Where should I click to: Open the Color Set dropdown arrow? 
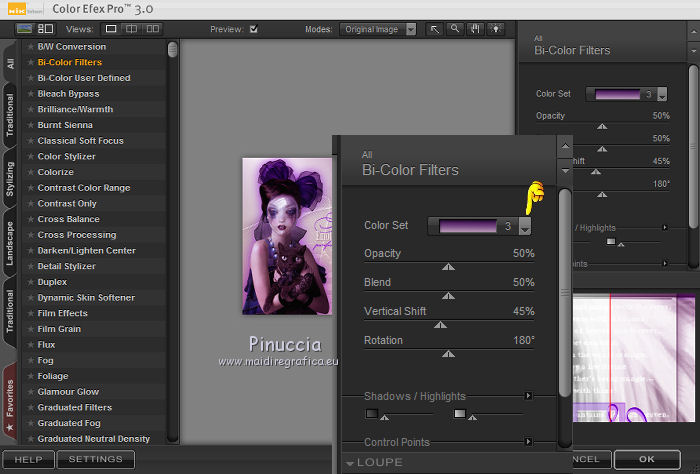pos(525,227)
